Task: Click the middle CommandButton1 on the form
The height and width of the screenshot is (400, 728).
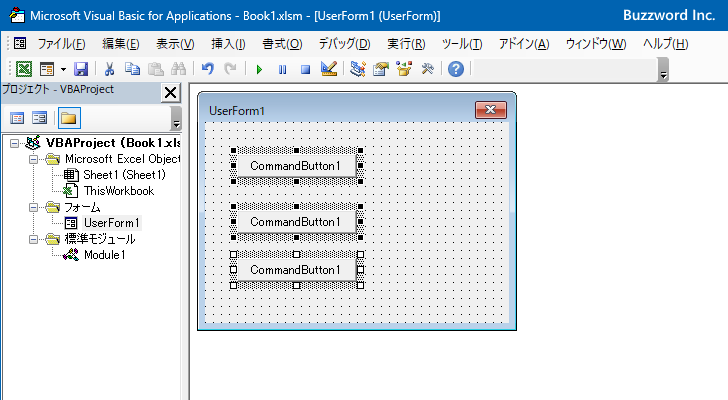Action: point(296,222)
